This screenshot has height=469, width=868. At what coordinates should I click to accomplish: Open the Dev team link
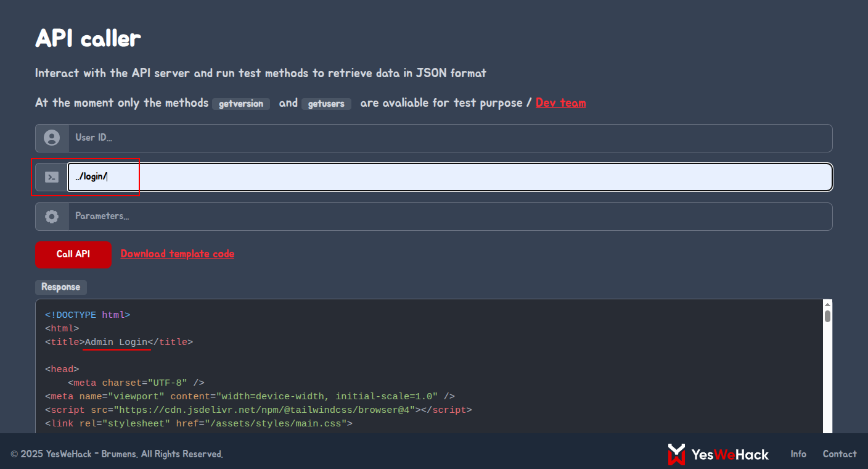point(561,103)
